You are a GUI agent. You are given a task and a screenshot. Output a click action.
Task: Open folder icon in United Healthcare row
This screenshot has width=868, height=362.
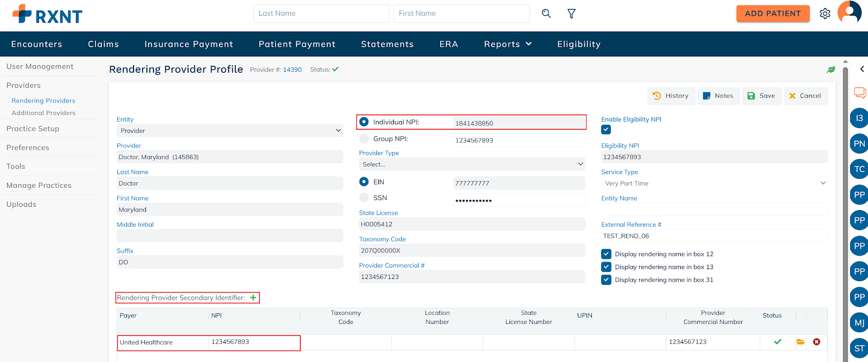click(x=800, y=342)
